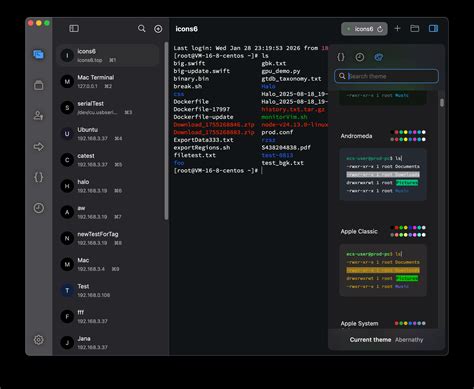
Task: Click the theme list scrollbar thumb
Action: (442, 103)
